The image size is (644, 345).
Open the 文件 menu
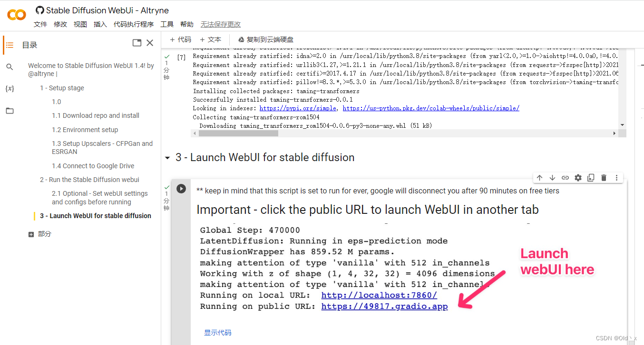tap(40, 24)
